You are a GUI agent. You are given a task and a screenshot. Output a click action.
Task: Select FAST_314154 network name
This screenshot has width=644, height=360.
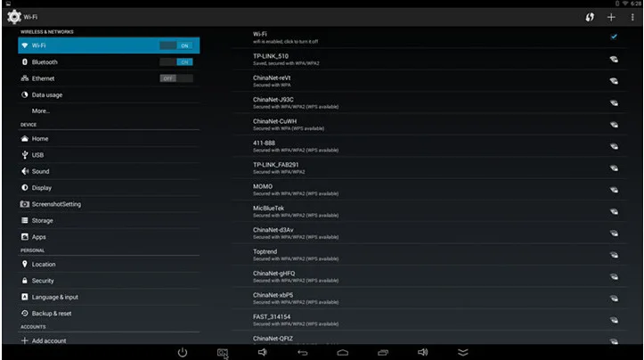click(x=272, y=317)
